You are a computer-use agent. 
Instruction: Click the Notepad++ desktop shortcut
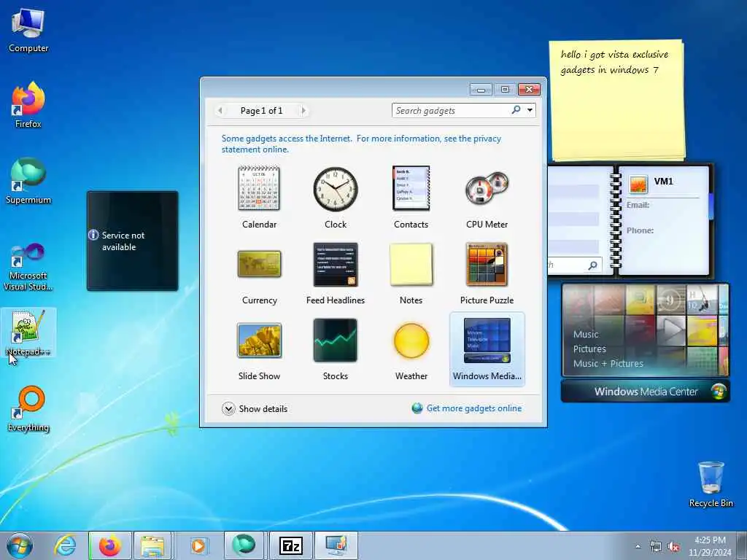(x=28, y=332)
